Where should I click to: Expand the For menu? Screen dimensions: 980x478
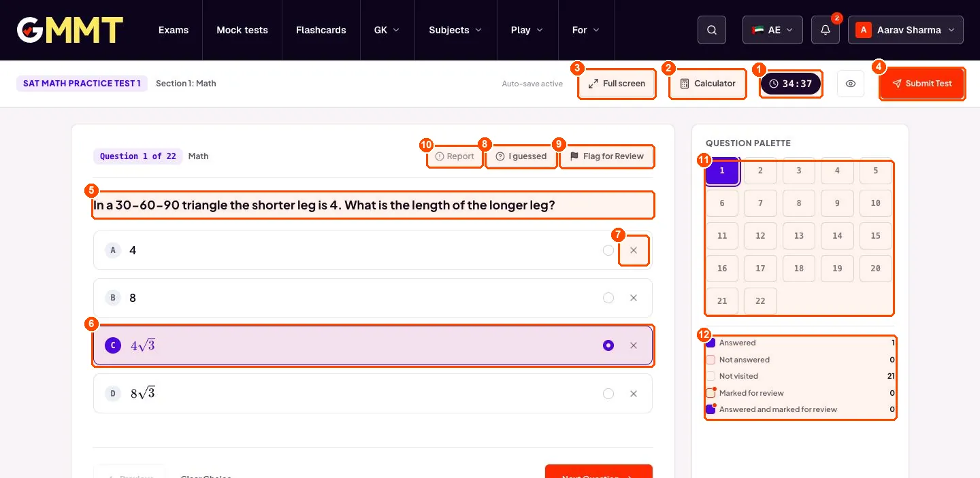tap(586, 30)
